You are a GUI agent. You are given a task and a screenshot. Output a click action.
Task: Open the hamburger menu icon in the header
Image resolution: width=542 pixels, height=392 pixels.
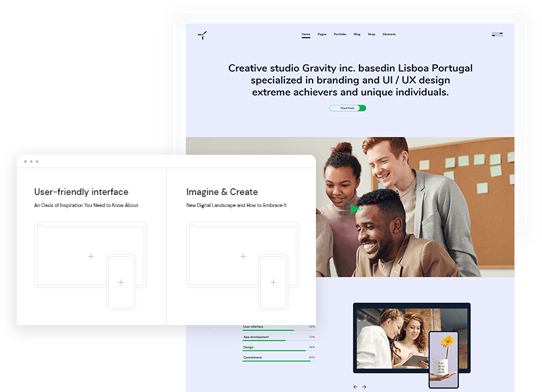pyautogui.click(x=496, y=34)
